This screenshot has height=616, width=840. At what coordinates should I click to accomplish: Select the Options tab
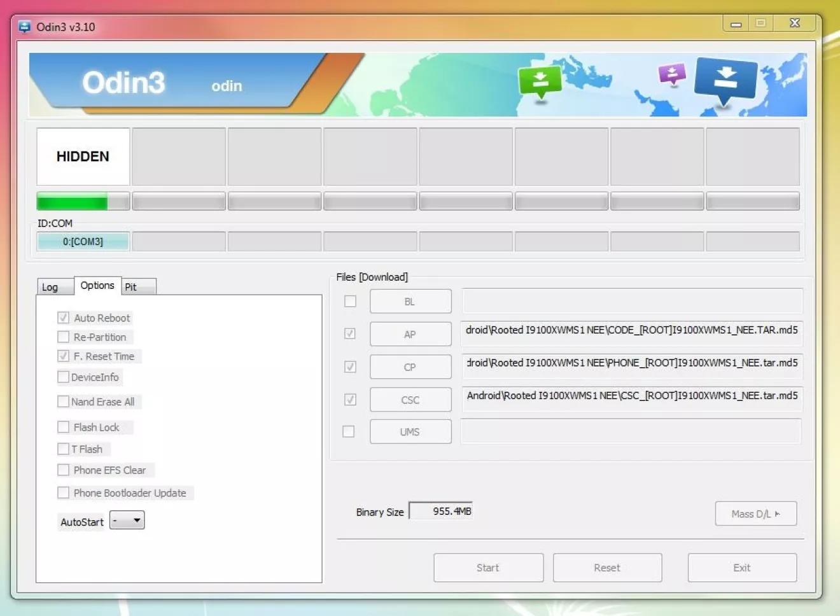(x=97, y=285)
